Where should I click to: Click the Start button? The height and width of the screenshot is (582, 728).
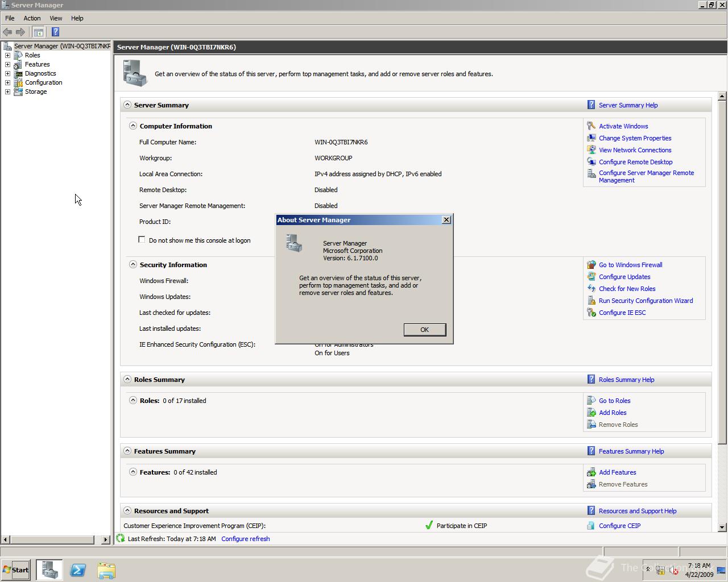tap(15, 570)
